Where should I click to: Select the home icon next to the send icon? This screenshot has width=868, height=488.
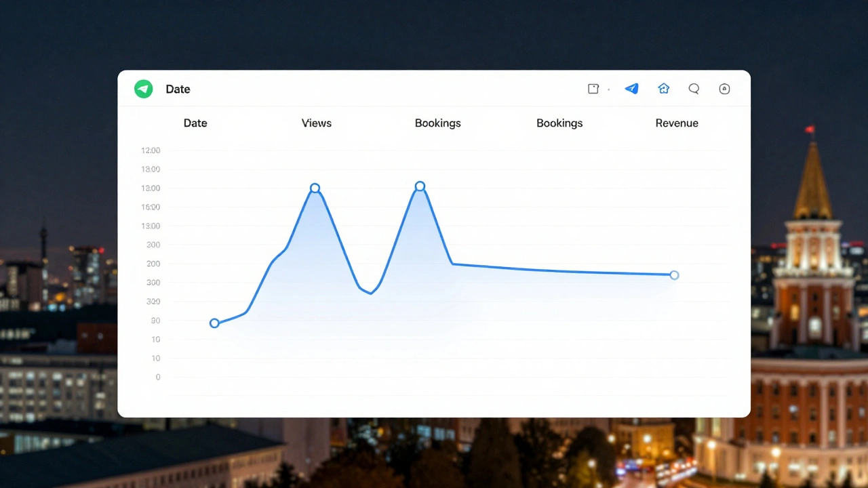tap(663, 88)
